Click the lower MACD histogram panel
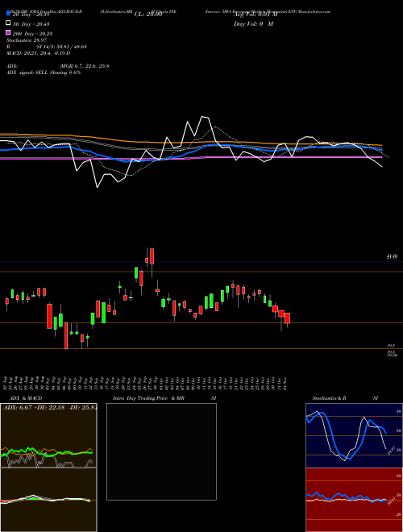 [x=48, y=500]
